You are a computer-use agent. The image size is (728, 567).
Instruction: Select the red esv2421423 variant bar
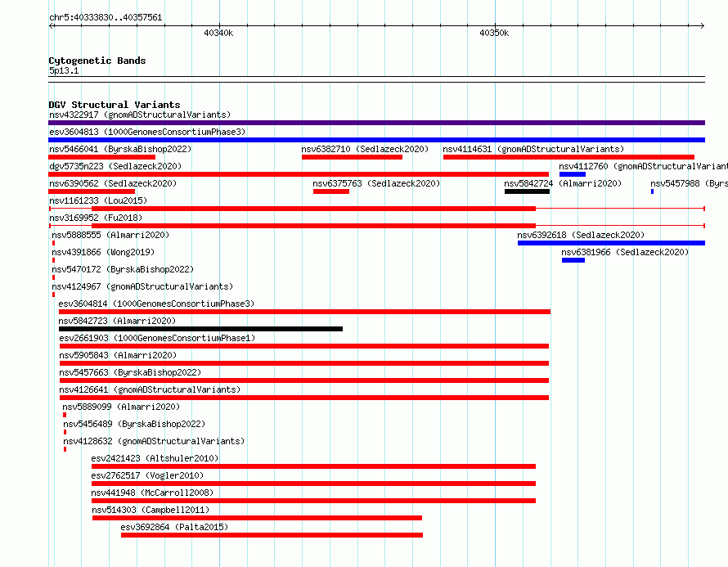coord(314,466)
